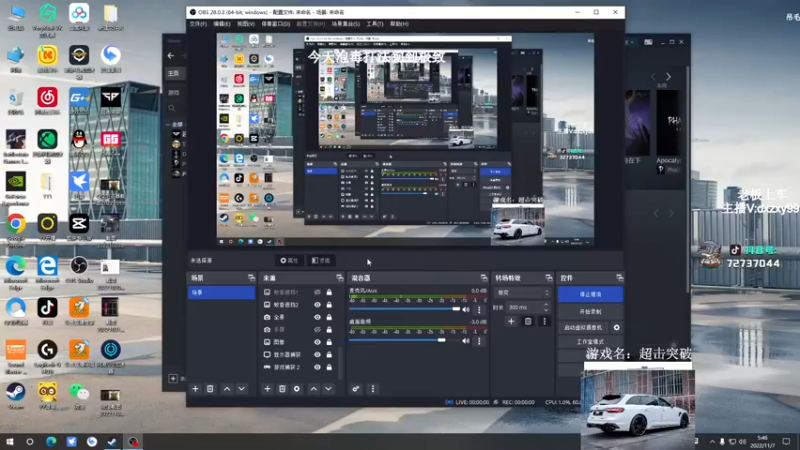Click next chevron in the right background window
The image size is (800, 450).
click(668, 77)
